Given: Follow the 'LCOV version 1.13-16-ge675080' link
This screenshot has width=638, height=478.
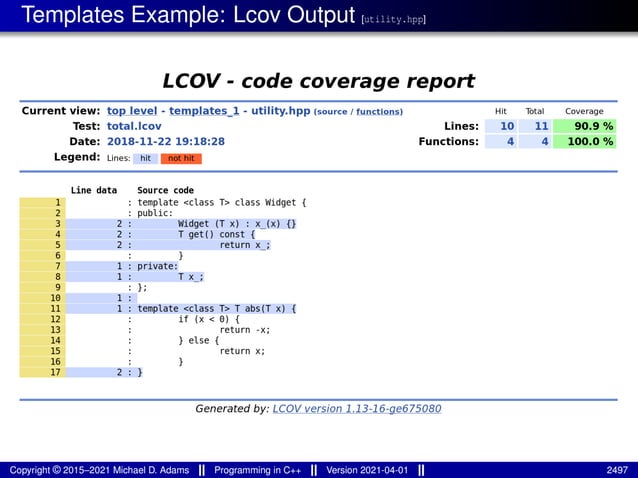Looking at the screenshot, I should [x=357, y=408].
